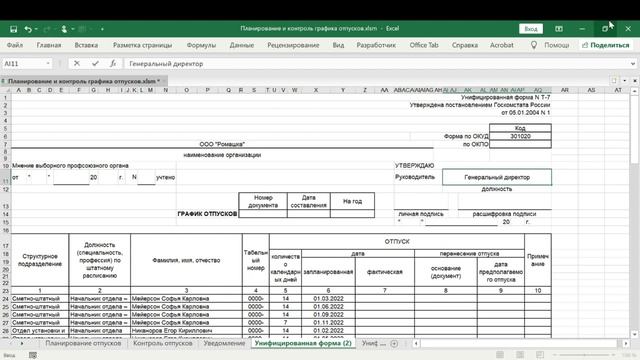
Task: Select the Унифицированная форма (2) sheet tab
Action: (x=303, y=343)
